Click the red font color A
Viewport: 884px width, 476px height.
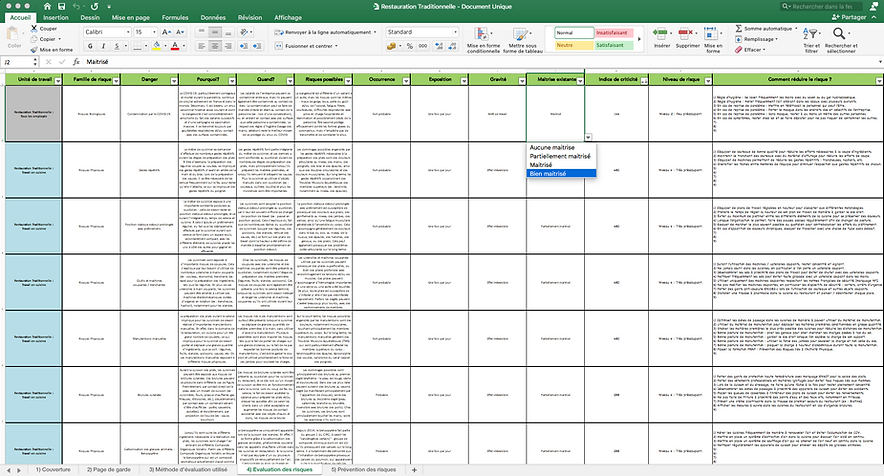pyautogui.click(x=175, y=46)
